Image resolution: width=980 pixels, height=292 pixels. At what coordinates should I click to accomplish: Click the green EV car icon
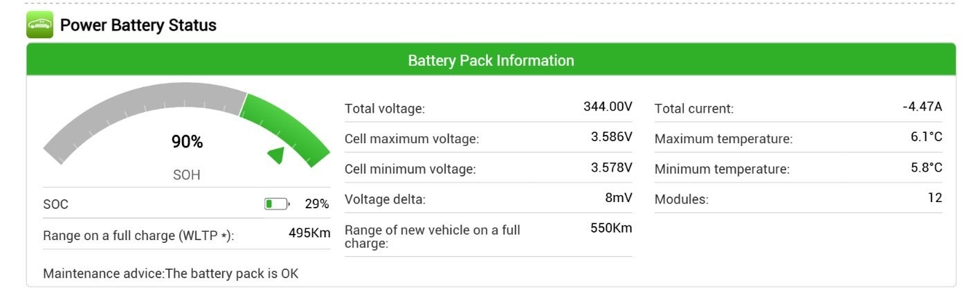(39, 25)
